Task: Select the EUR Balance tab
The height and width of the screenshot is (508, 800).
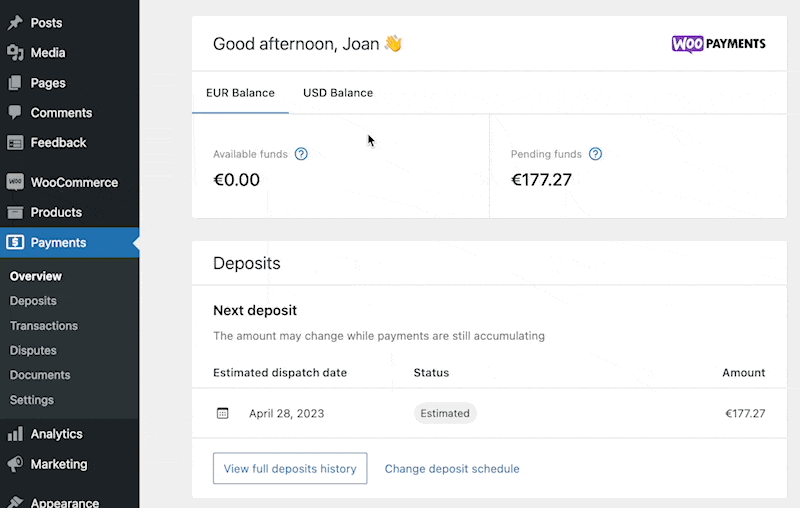Action: [240, 93]
